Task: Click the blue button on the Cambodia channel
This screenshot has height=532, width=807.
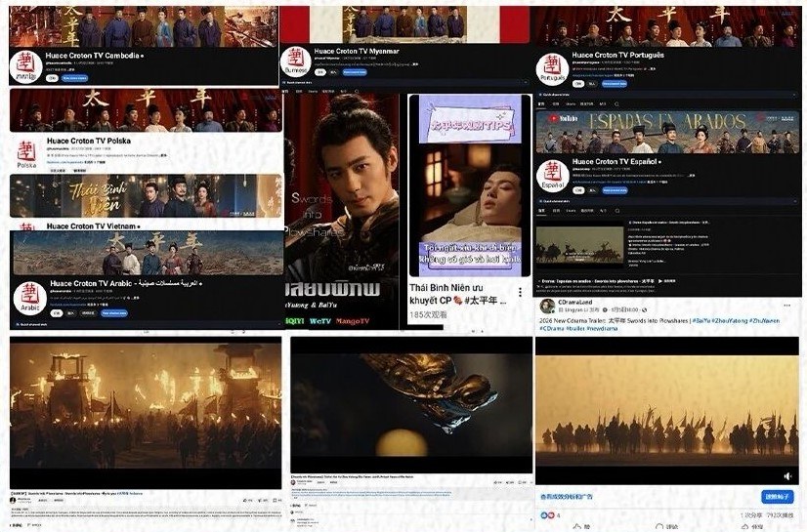Action: [x=74, y=78]
